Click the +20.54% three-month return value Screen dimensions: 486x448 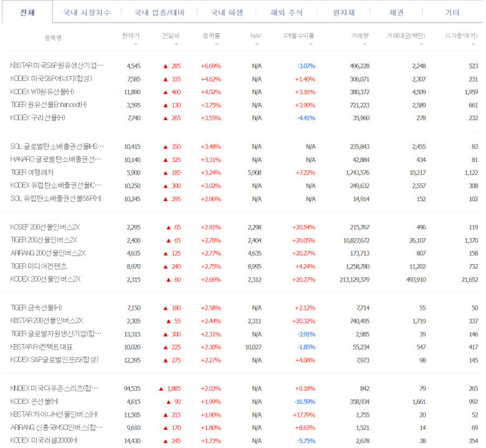(x=303, y=227)
